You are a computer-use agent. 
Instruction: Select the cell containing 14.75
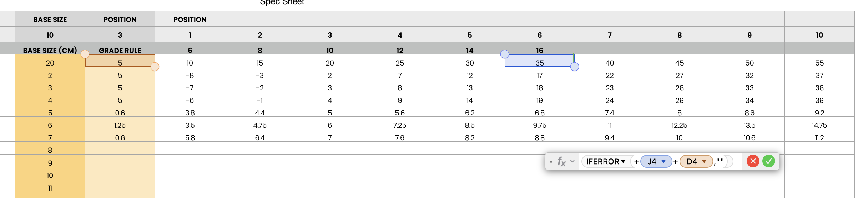(x=819, y=125)
